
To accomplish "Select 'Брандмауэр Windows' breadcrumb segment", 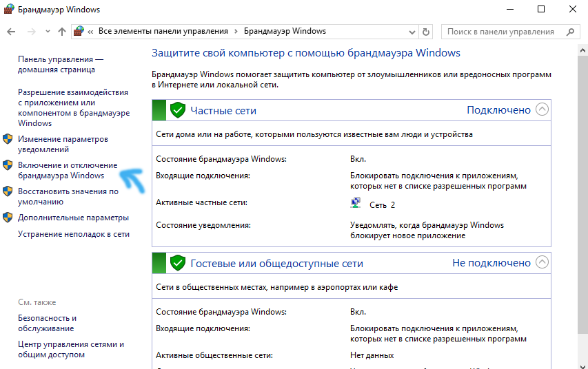I will tap(285, 31).
